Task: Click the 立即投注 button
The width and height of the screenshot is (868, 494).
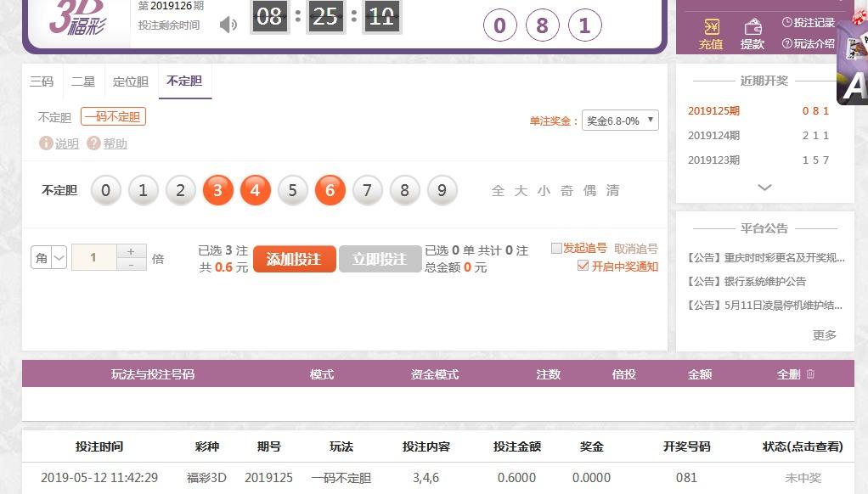Action: click(x=380, y=259)
